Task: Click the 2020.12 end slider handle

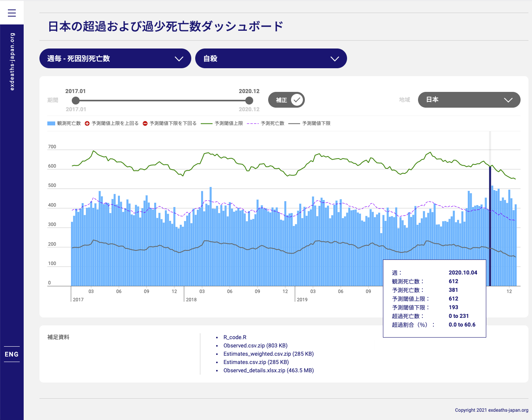Action: [249, 101]
